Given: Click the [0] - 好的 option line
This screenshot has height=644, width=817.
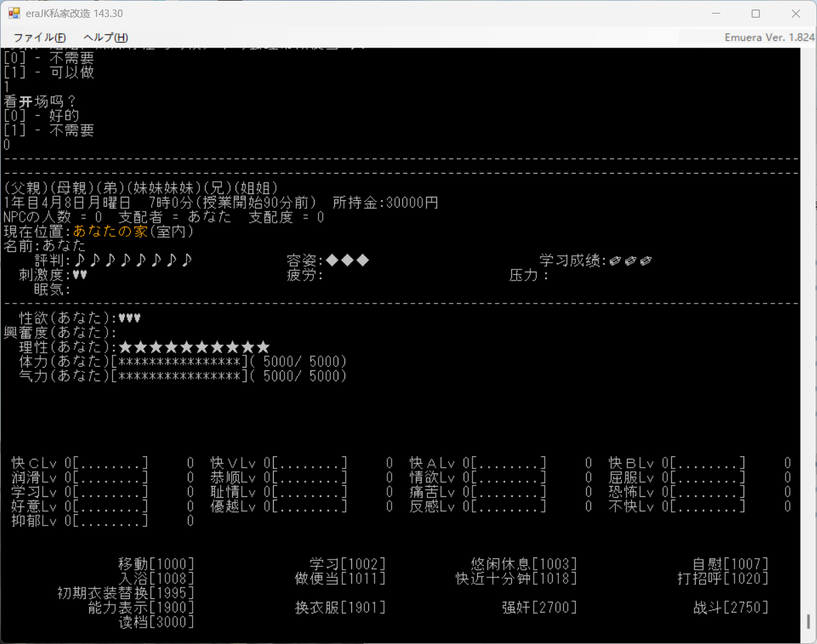Looking at the screenshot, I should tap(42, 116).
